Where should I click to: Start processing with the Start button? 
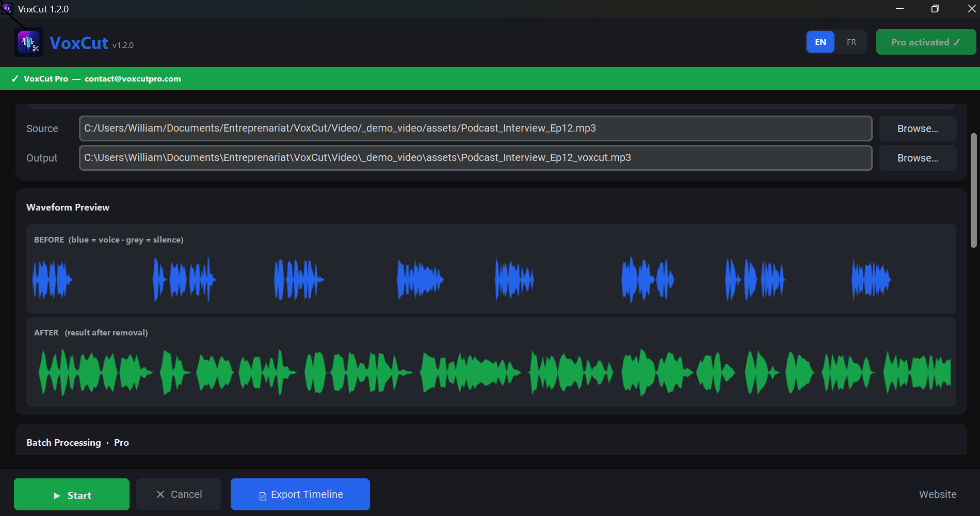72,494
